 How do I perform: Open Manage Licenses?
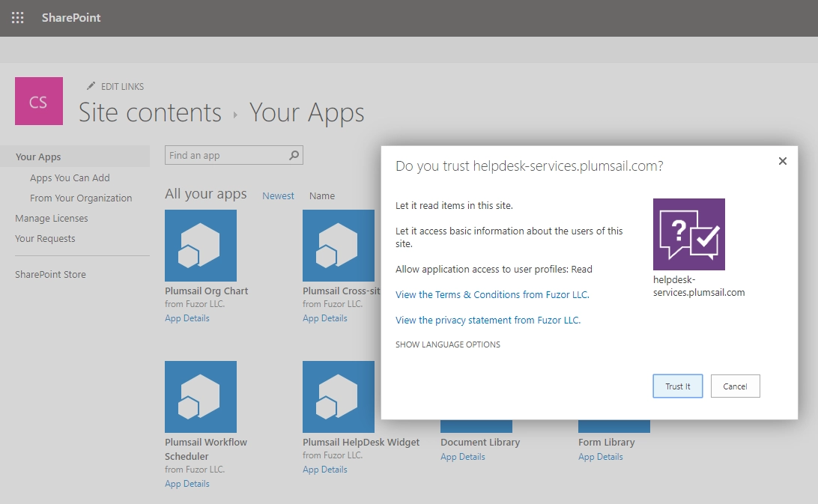point(51,218)
